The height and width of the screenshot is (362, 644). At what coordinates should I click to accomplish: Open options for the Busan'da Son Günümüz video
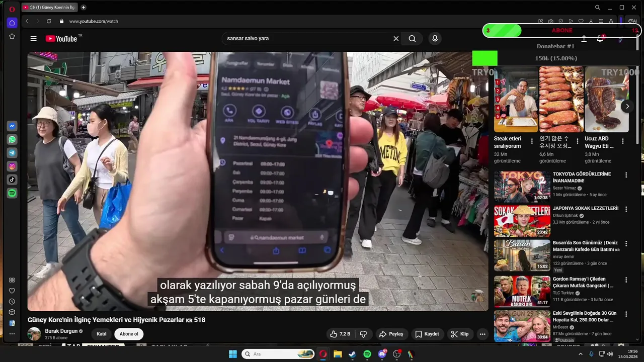tap(626, 244)
